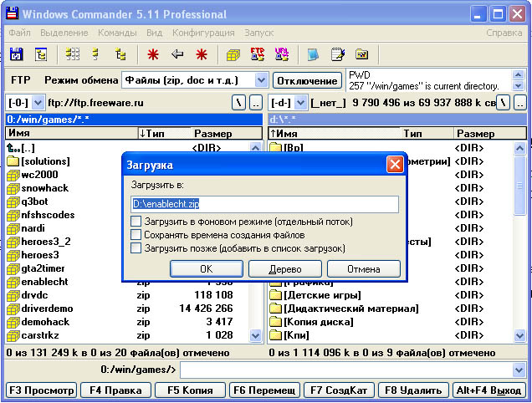The height and width of the screenshot is (403, 532).
Task: Click the command line input field
Action: (346, 370)
